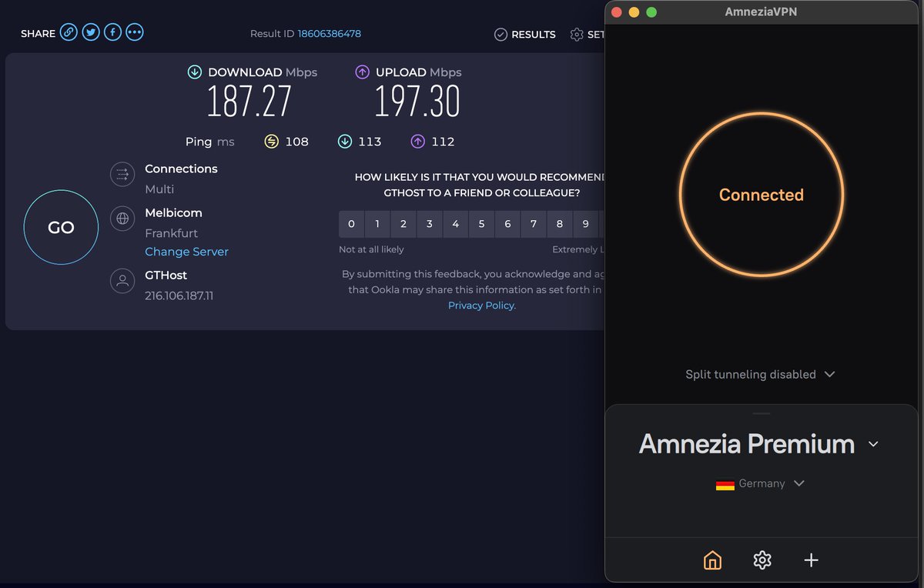Rate recommendation score 2
Screen dimensions: 924x588
pos(403,224)
